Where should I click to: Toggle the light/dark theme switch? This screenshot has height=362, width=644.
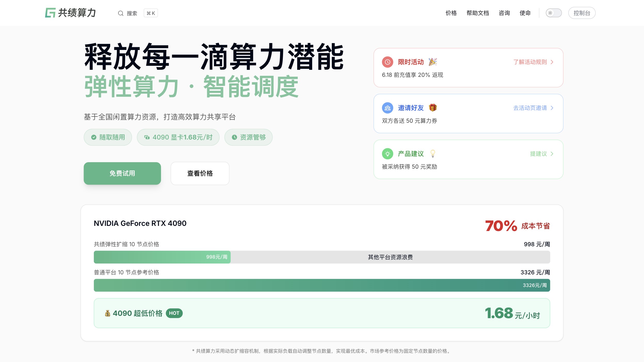[x=554, y=13]
